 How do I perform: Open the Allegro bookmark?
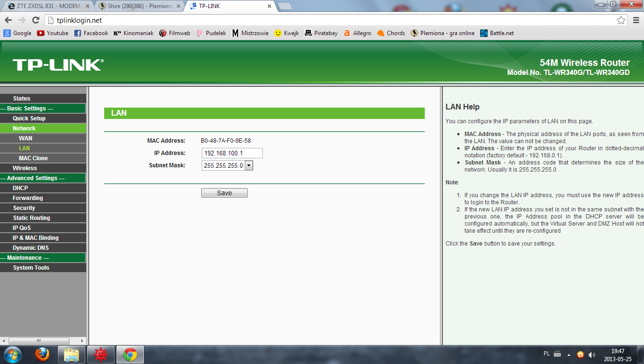pos(358,33)
